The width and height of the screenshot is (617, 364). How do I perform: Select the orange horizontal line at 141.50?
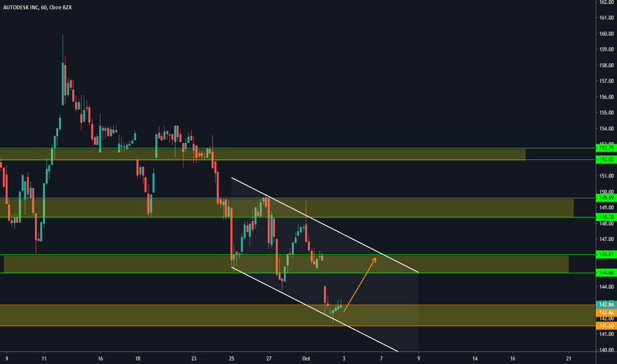[297, 326]
